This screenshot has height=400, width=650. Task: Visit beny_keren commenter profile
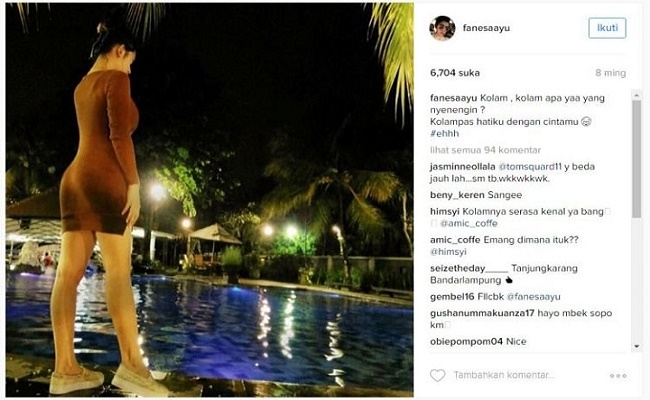click(457, 195)
